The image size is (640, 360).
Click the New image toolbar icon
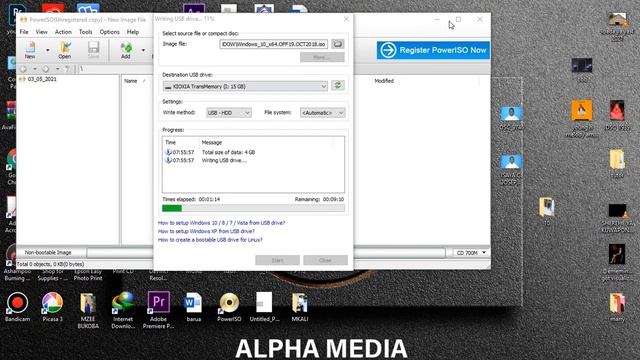tap(30, 50)
